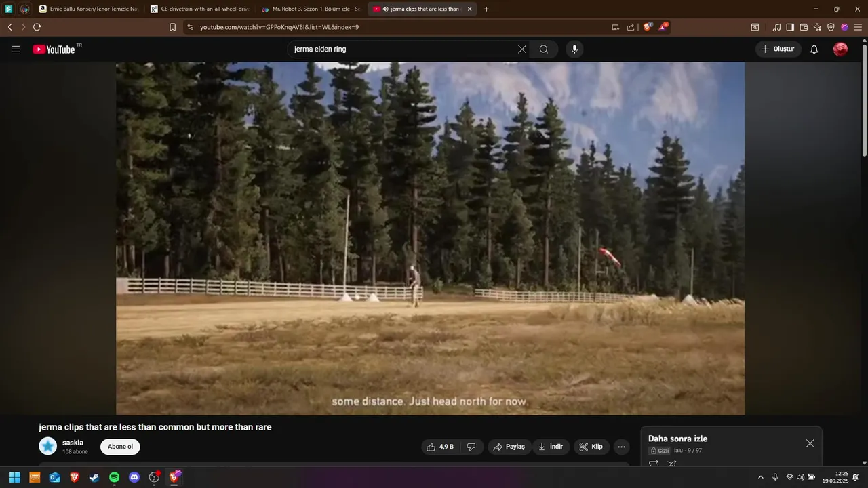Switch to Mr. Robot 3. Sezon tab
Image resolution: width=868 pixels, height=488 pixels.
pyautogui.click(x=311, y=9)
